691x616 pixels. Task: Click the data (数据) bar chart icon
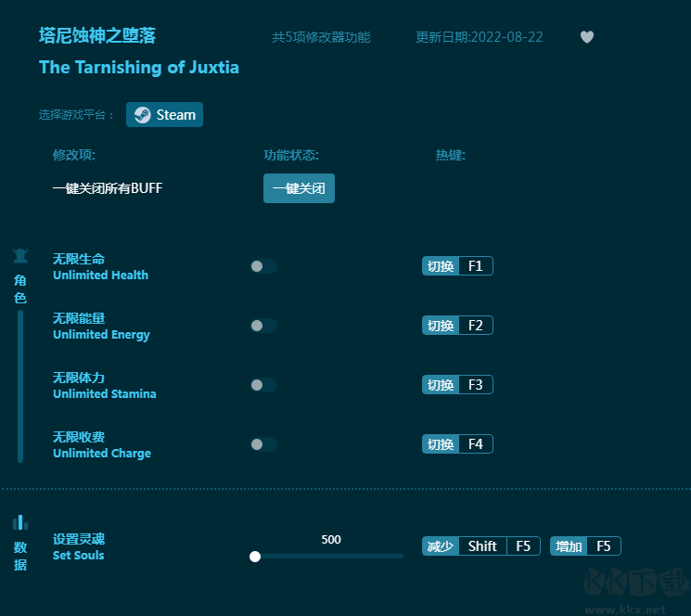(20, 522)
